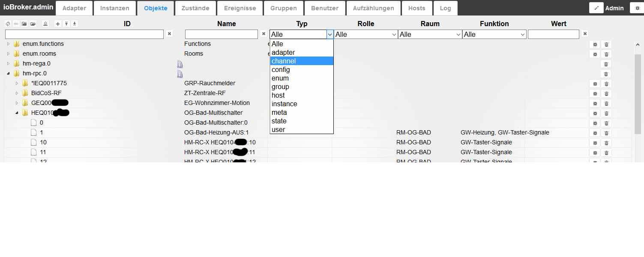
Task: Expand the BidCoS-RF tree node
Action: point(17,93)
